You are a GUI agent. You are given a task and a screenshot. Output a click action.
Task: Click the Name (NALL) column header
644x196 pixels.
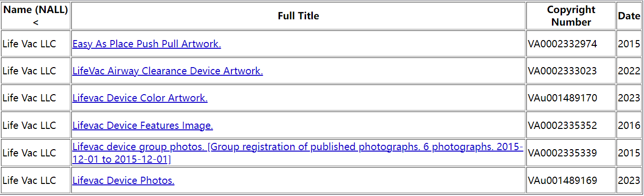[x=36, y=10]
